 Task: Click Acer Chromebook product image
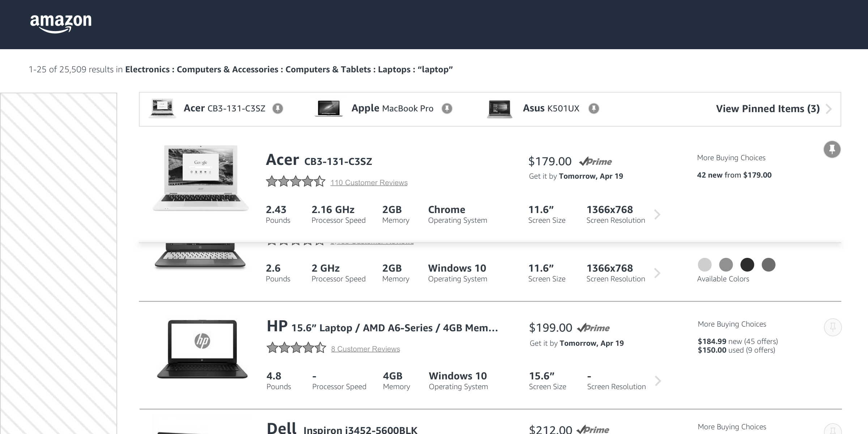point(201,178)
